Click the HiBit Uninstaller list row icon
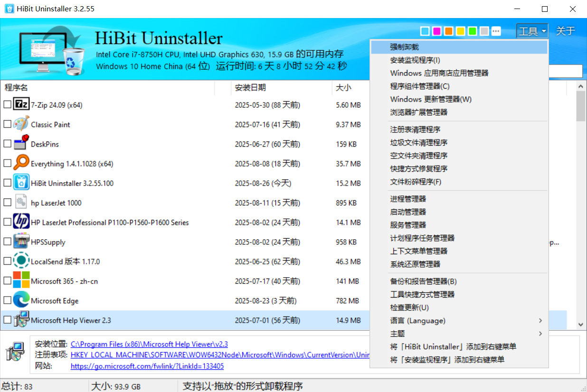587x392 pixels. (21, 183)
